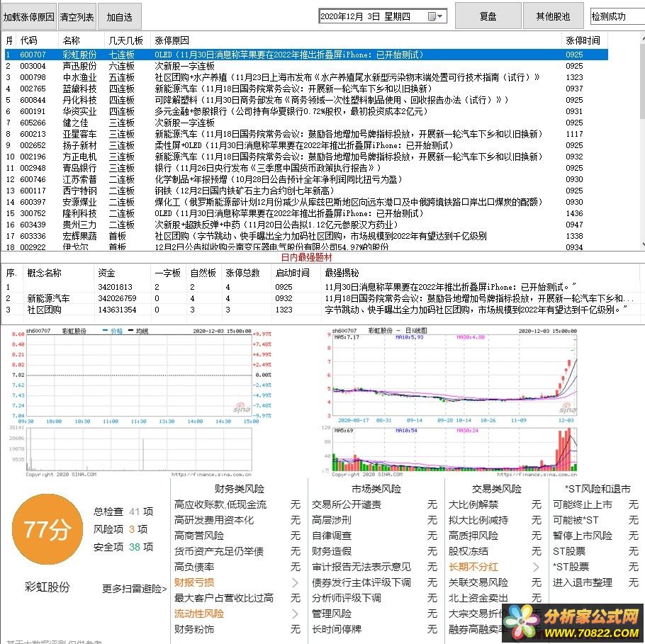Sort by 涨停时间 column header
Viewport: 645px width, 644px height.
583,40
